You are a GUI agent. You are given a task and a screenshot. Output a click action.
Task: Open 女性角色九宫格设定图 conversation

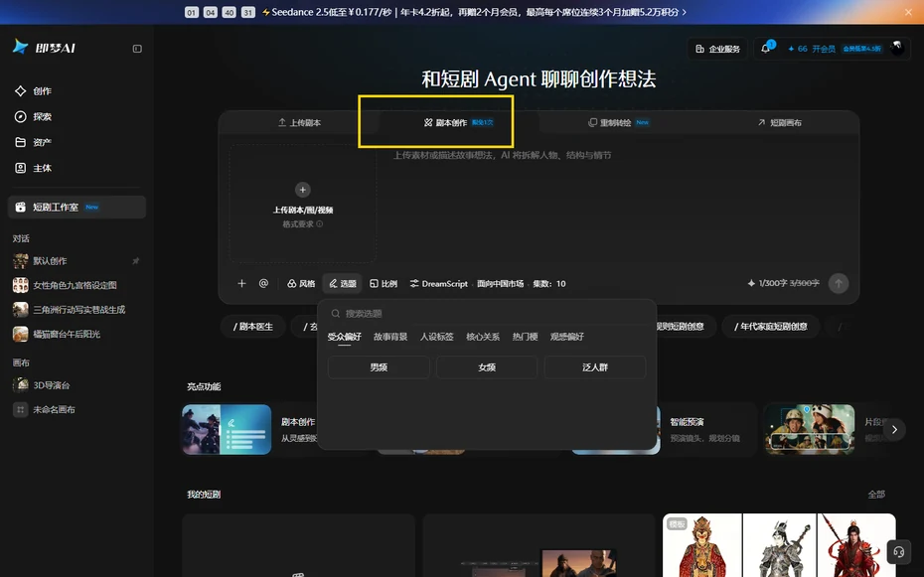(x=77, y=285)
